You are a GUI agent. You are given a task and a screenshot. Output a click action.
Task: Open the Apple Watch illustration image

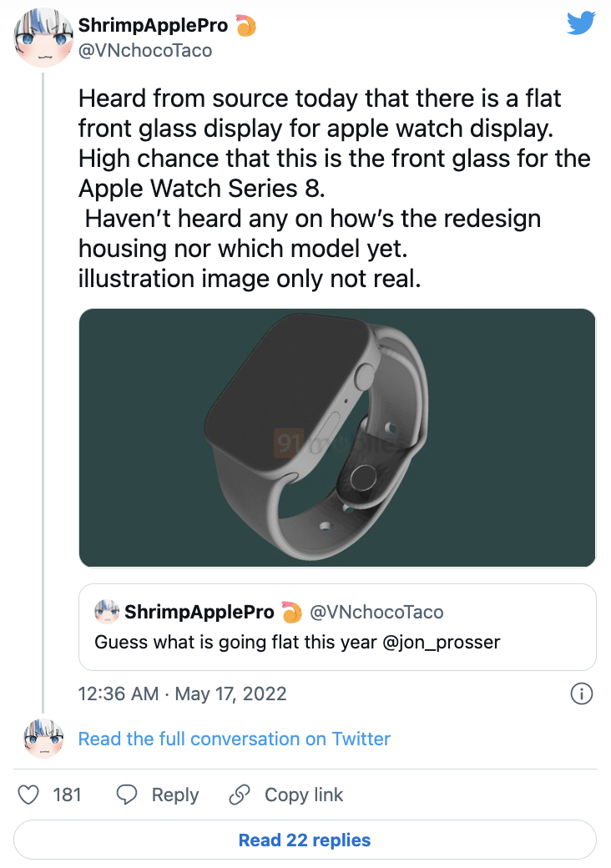tap(337, 438)
